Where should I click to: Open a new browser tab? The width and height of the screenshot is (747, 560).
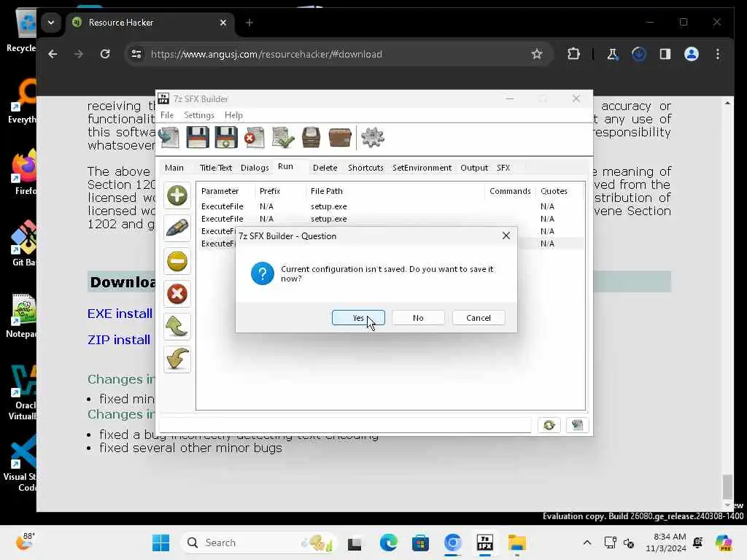pos(249,23)
